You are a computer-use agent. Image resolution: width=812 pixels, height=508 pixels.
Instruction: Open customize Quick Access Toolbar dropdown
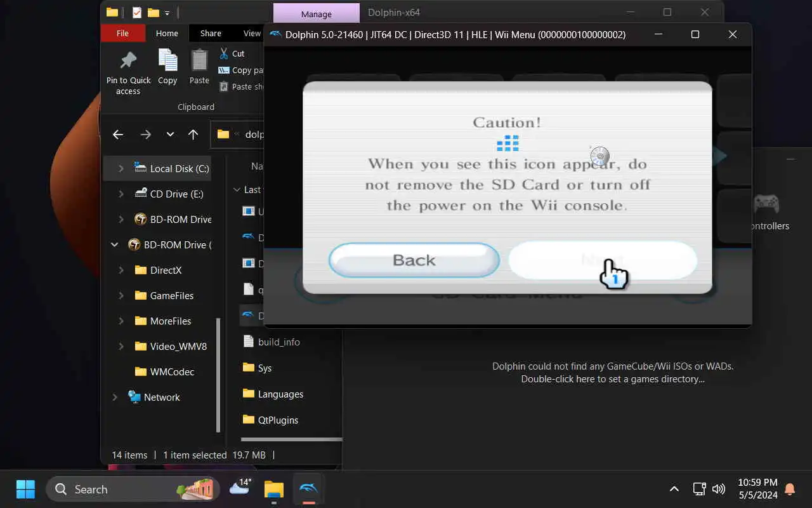[x=167, y=13]
